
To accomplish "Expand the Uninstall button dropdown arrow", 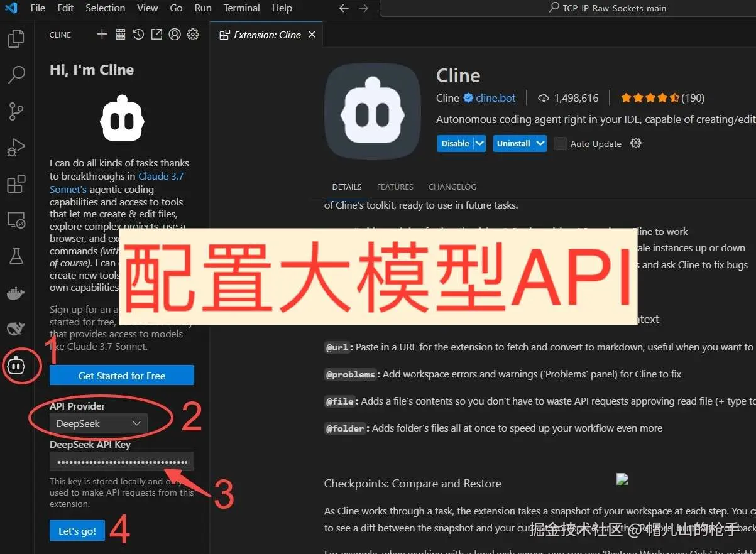I will 540,143.
